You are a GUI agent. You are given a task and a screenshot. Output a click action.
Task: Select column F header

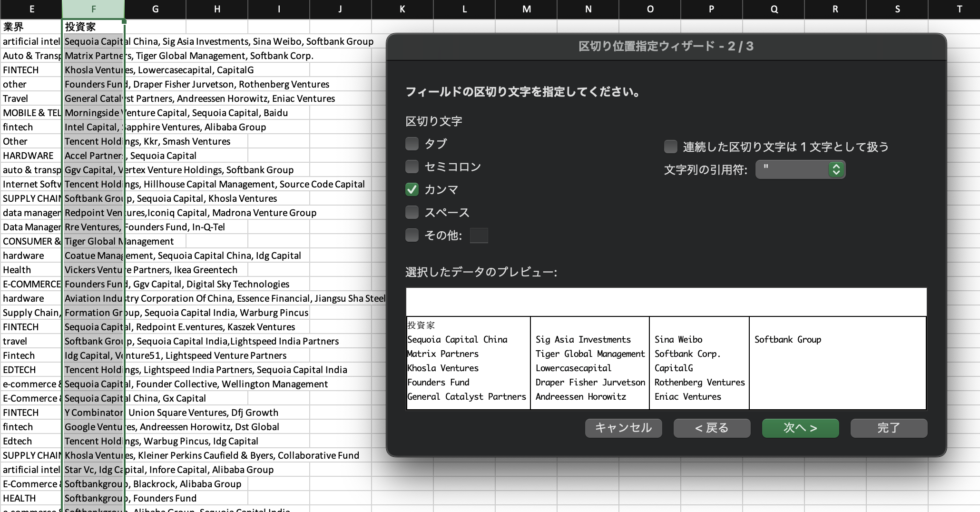click(x=93, y=9)
